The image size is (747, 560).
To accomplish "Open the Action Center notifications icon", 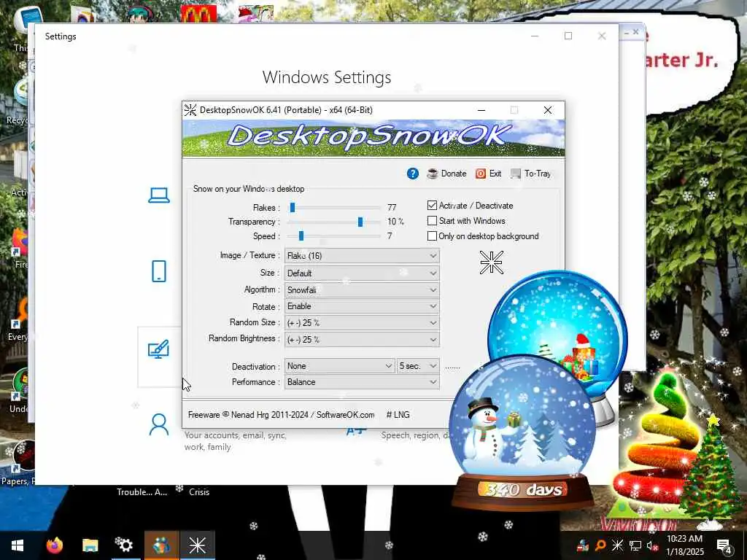I will pos(724,545).
